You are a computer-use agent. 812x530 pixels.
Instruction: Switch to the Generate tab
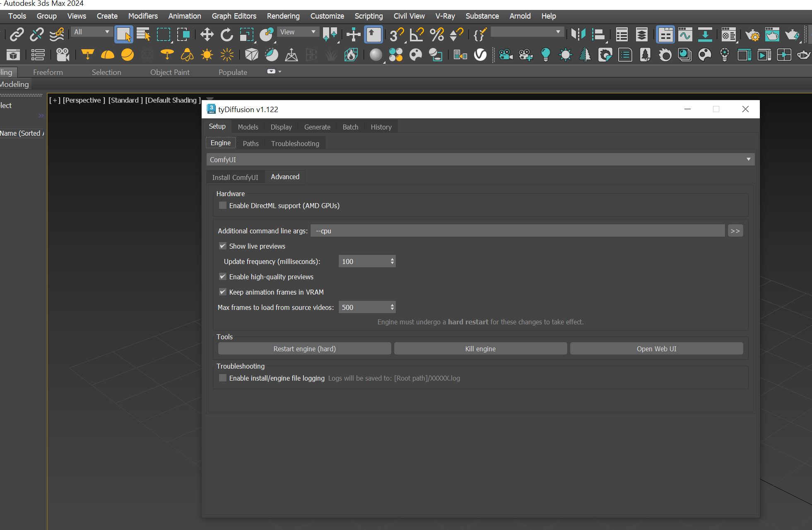click(317, 127)
